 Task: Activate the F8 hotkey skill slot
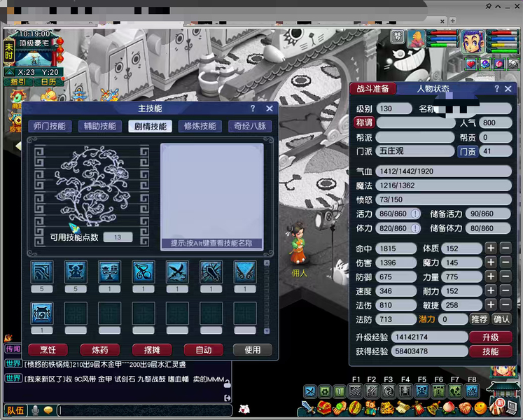pyautogui.click(x=472, y=391)
